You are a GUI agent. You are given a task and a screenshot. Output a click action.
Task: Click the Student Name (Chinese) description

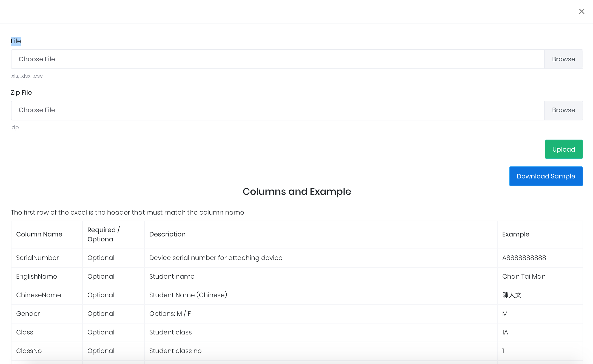tap(188, 295)
